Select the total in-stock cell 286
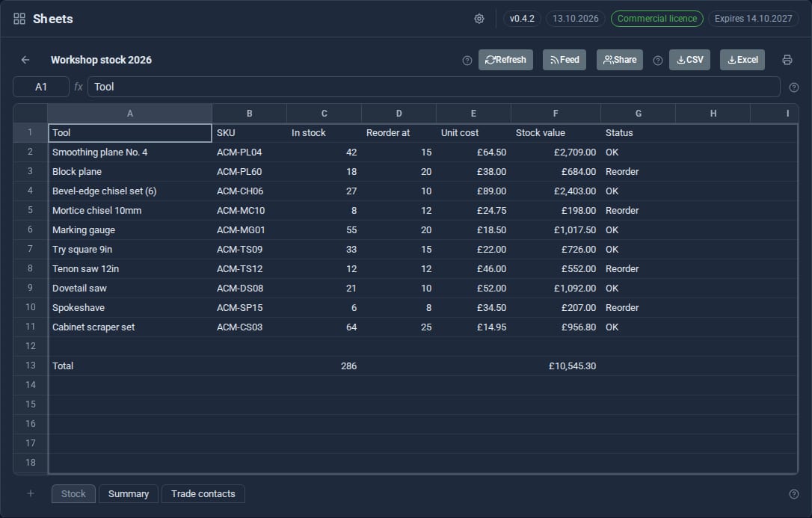 325,366
